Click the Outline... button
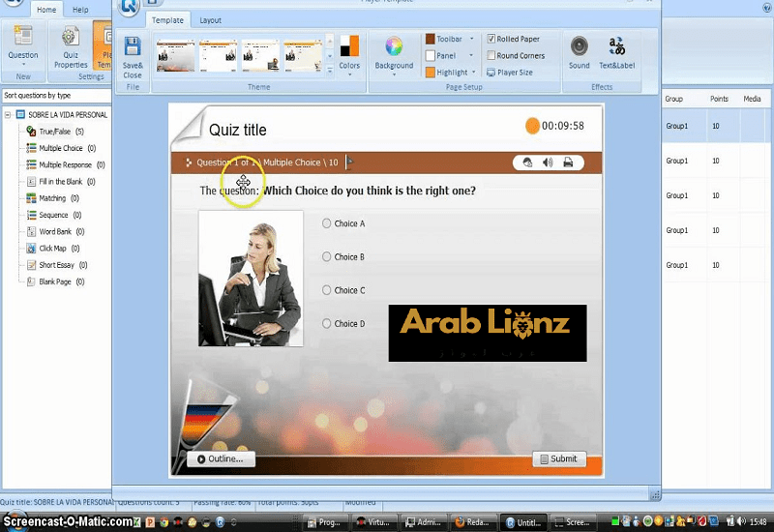Viewport: 774px width, 532px height. tap(222, 458)
